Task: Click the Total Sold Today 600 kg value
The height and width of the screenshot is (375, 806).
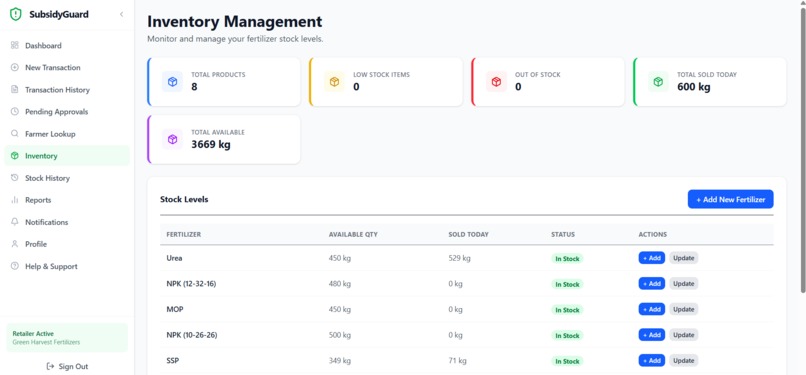Action: (x=694, y=87)
